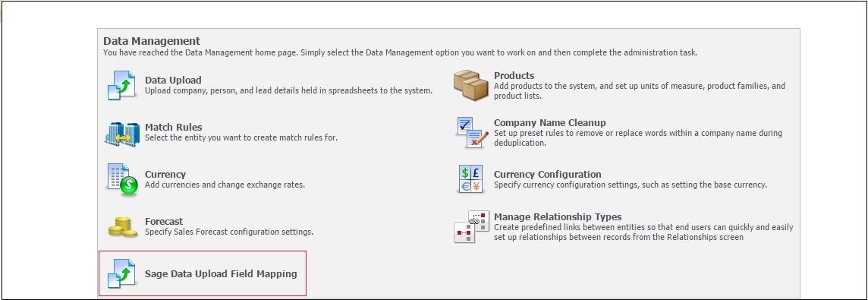Click the Data Upload document icon
Image resolution: width=868 pixels, height=300 pixels.
pyautogui.click(x=122, y=85)
